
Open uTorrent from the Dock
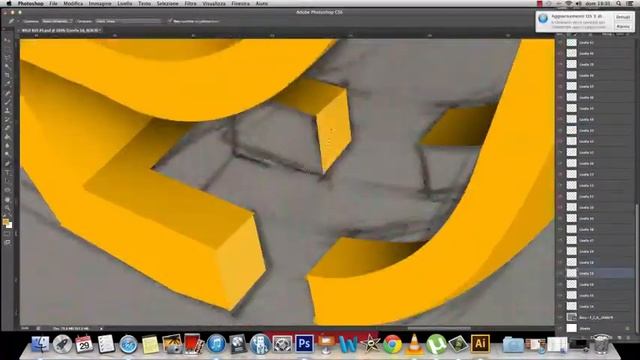tap(436, 344)
